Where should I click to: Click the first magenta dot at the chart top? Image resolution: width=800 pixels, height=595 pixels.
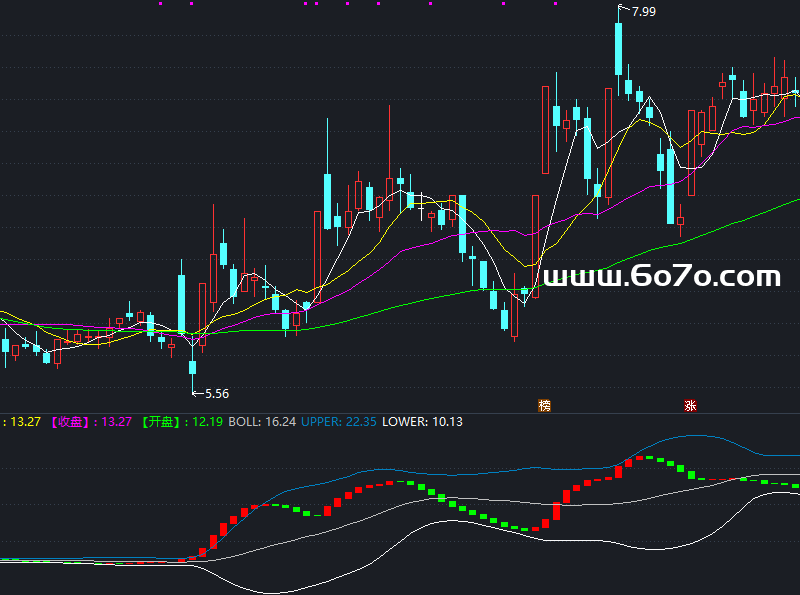click(x=161, y=4)
